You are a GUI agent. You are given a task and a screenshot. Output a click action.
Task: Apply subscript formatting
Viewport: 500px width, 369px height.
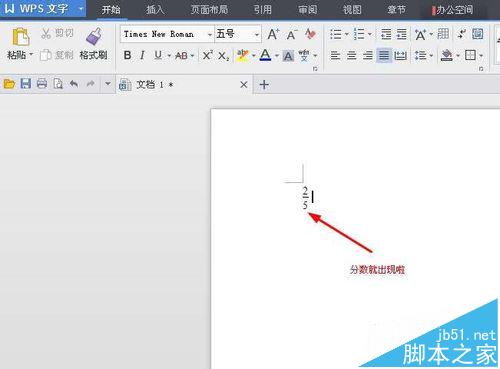pos(223,56)
